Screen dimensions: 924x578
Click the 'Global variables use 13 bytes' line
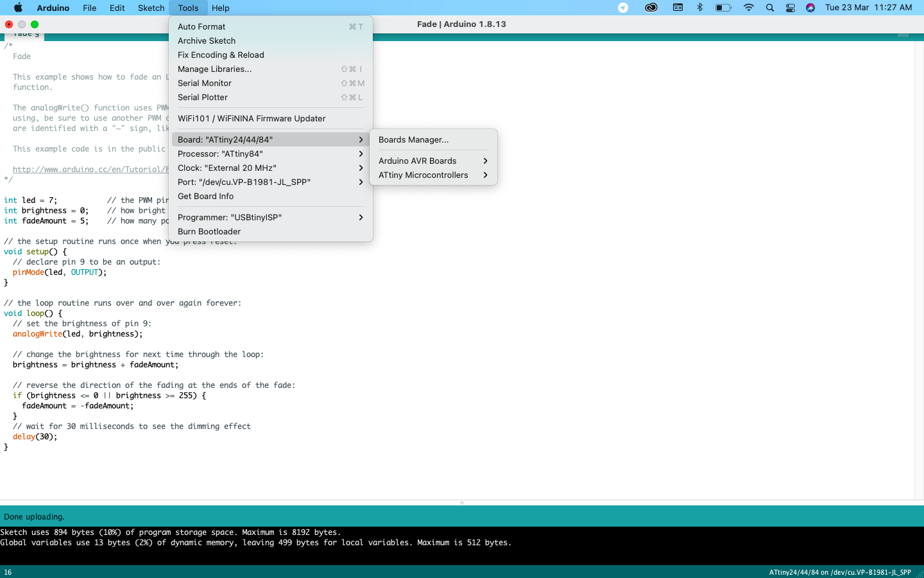pyautogui.click(x=256, y=543)
